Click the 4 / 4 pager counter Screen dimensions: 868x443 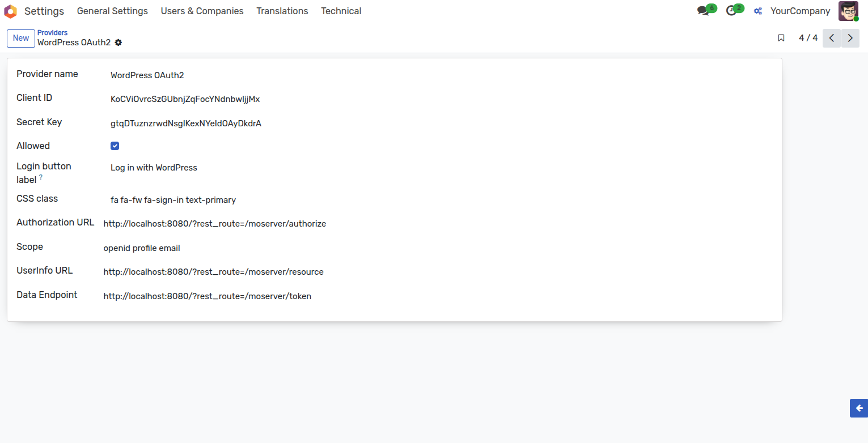[x=808, y=38]
